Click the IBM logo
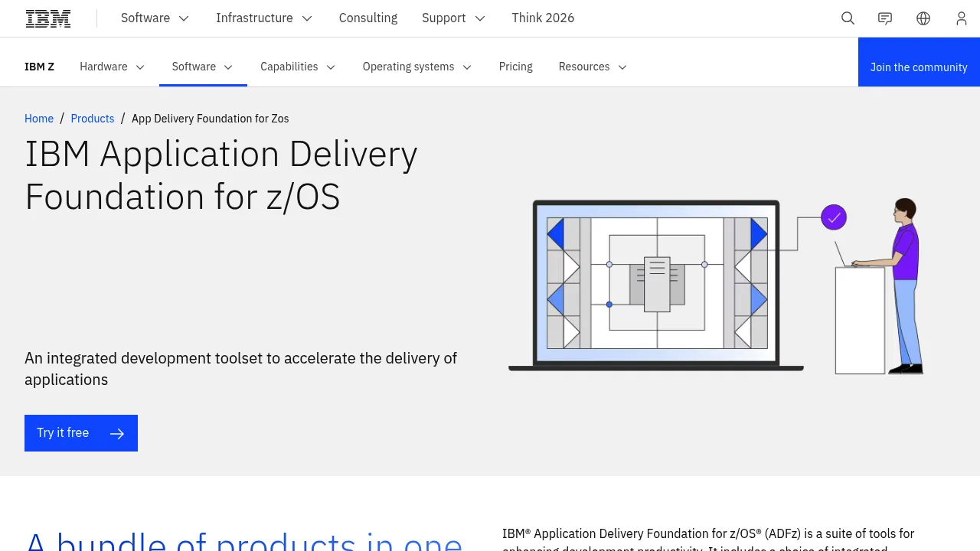Image resolution: width=980 pixels, height=551 pixels. click(48, 18)
